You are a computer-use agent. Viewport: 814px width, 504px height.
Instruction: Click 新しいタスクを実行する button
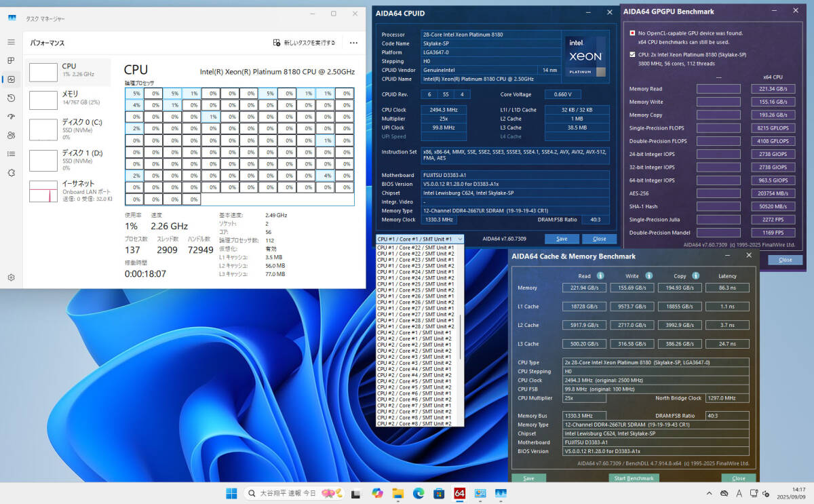point(304,43)
